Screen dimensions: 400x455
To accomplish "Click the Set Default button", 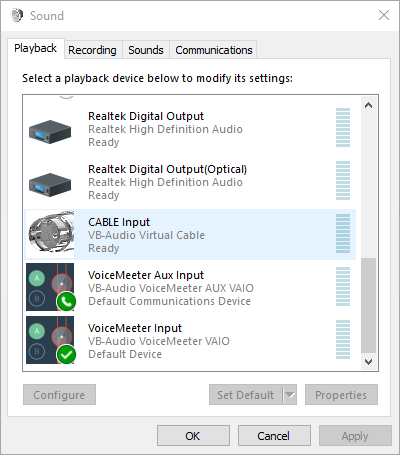I will click(246, 395).
